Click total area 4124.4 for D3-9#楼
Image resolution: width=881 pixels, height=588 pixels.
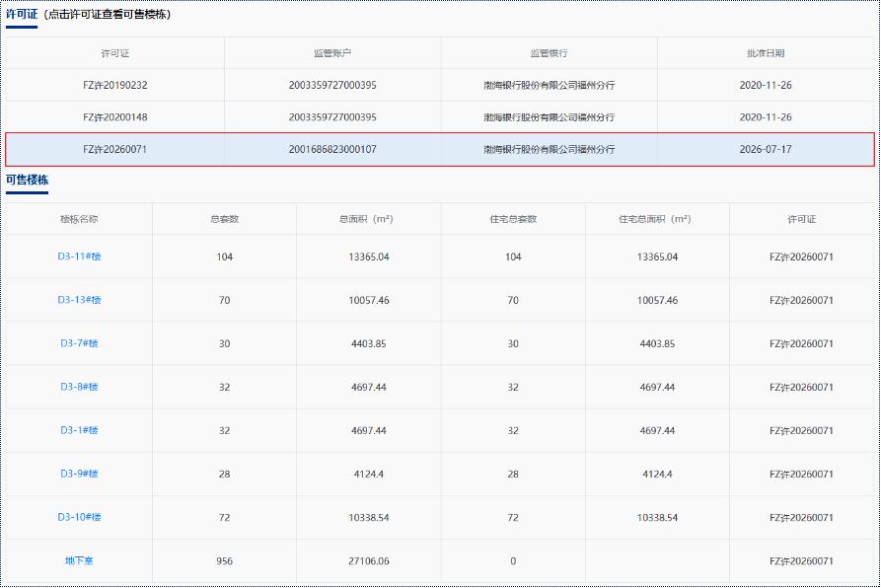(369, 474)
